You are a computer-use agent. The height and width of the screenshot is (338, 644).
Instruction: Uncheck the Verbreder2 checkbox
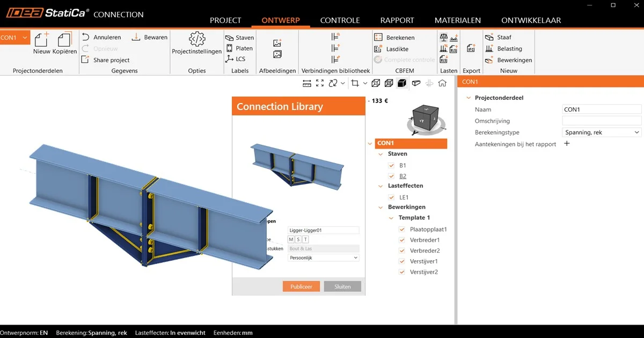402,251
